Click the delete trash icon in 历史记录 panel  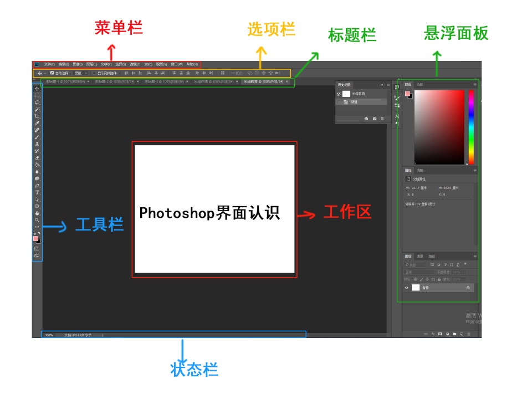(382, 119)
